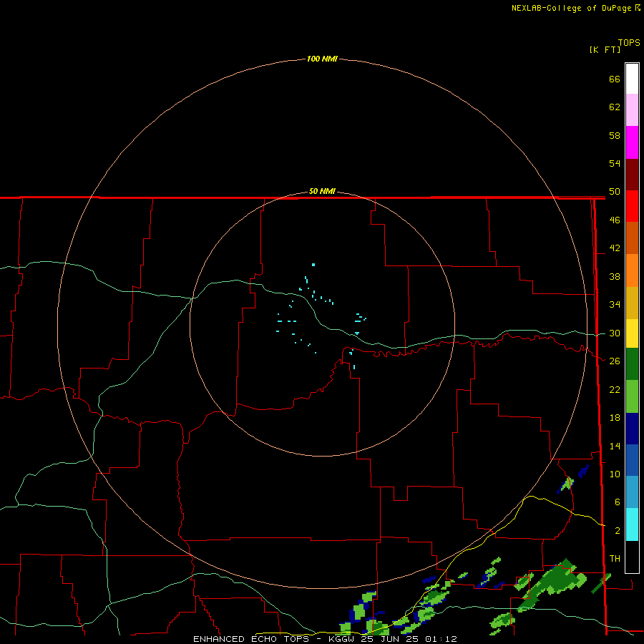This screenshot has width=644, height=644.
Task: Select the bright red 46-50 kft swatch
Action: pos(632,206)
